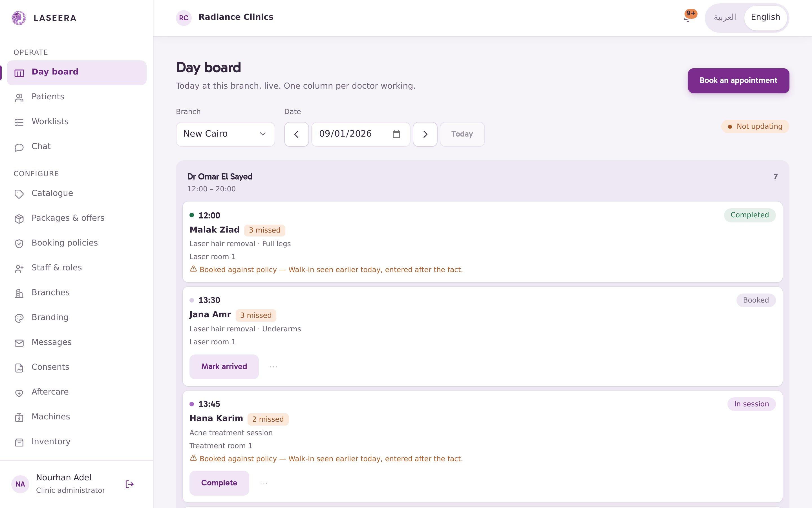
Task: Open Machines page
Action: 76,417
